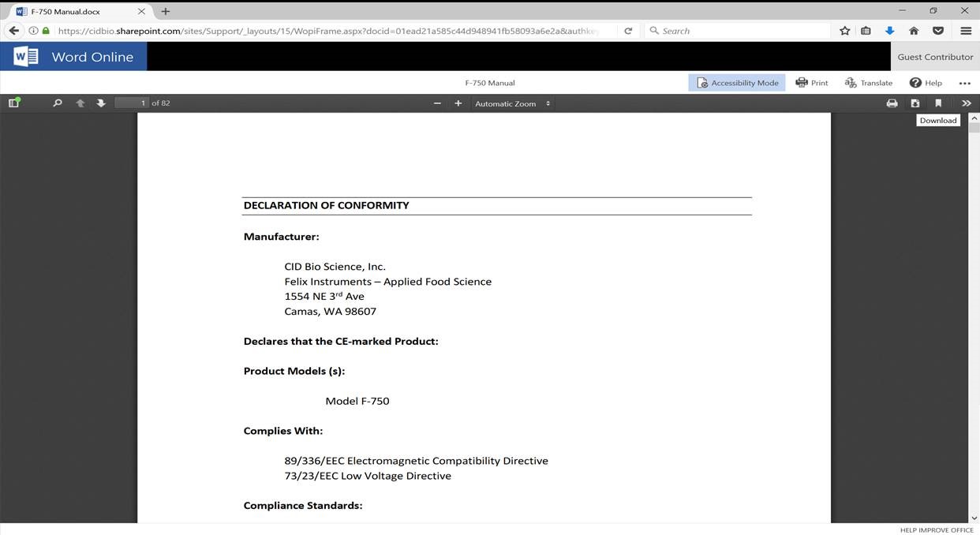Viewport: 980px width, 535px height.
Task: Select the F-750 Manual.docx browser tab
Action: click(75, 12)
